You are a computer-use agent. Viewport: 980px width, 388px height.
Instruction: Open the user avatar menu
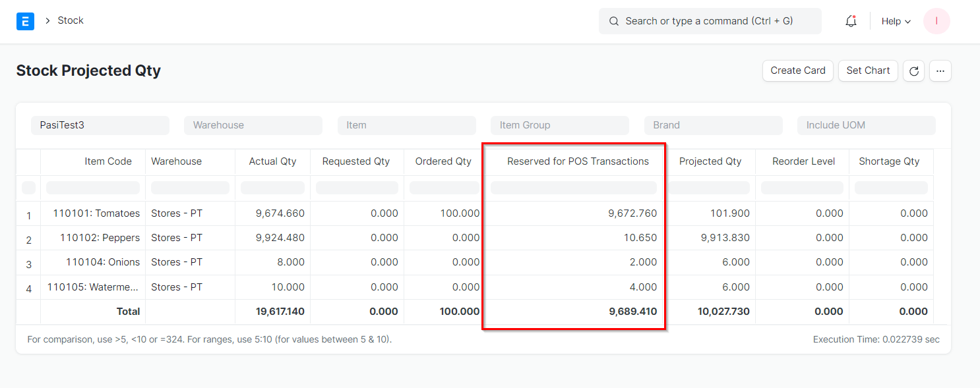click(x=936, y=20)
